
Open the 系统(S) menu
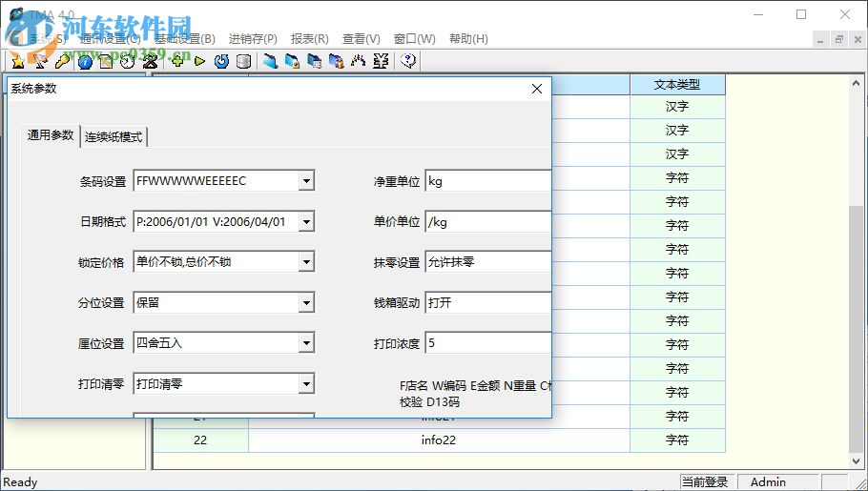(x=48, y=39)
